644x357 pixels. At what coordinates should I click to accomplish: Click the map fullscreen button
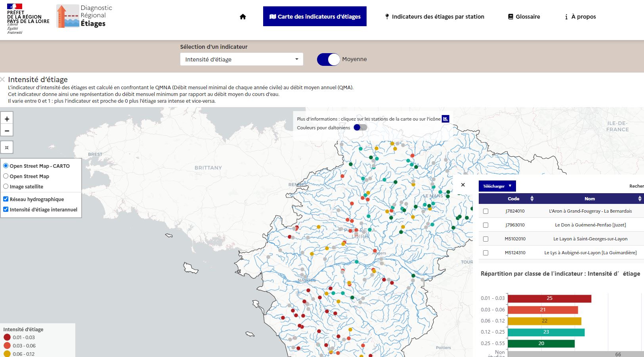click(7, 147)
